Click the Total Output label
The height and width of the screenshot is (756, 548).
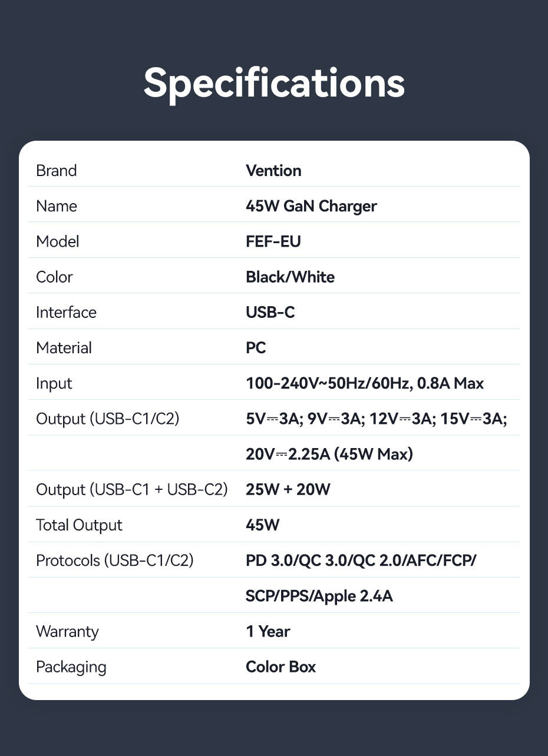point(79,525)
